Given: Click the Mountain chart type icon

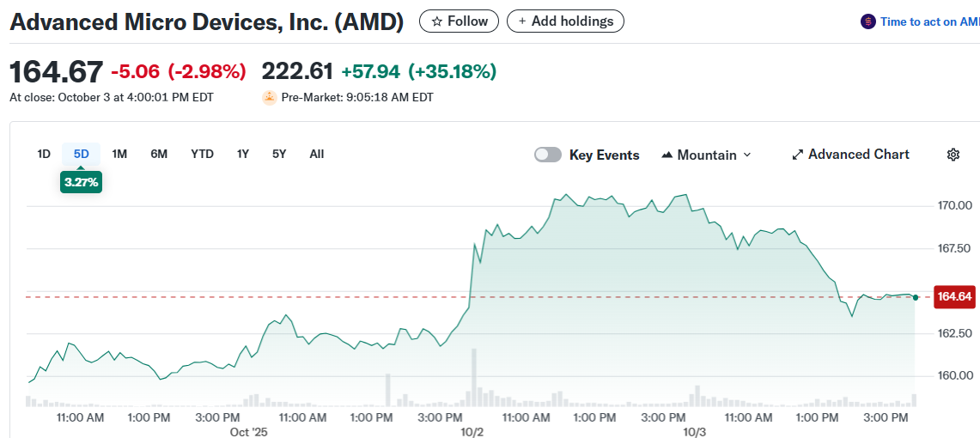Looking at the screenshot, I should point(667,155).
